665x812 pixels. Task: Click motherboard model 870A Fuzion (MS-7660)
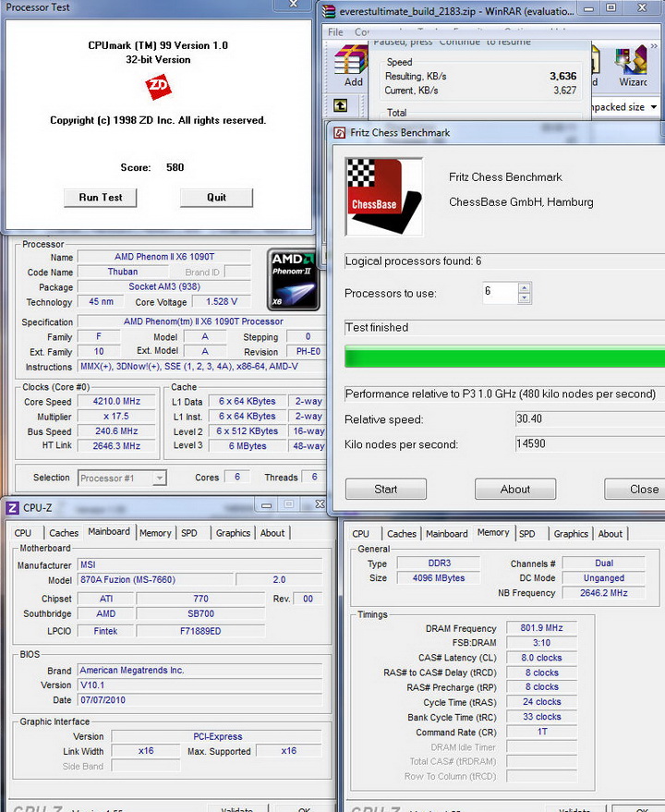click(155, 580)
